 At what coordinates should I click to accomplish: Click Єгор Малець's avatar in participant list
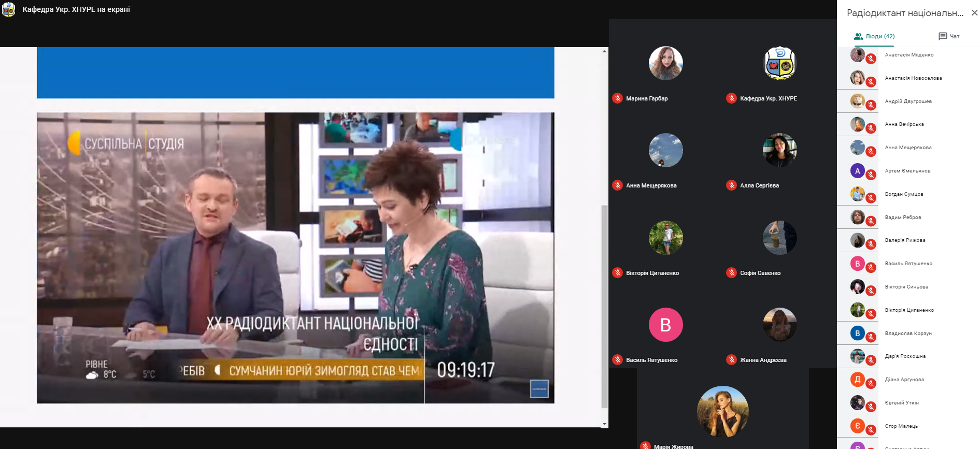(x=857, y=426)
